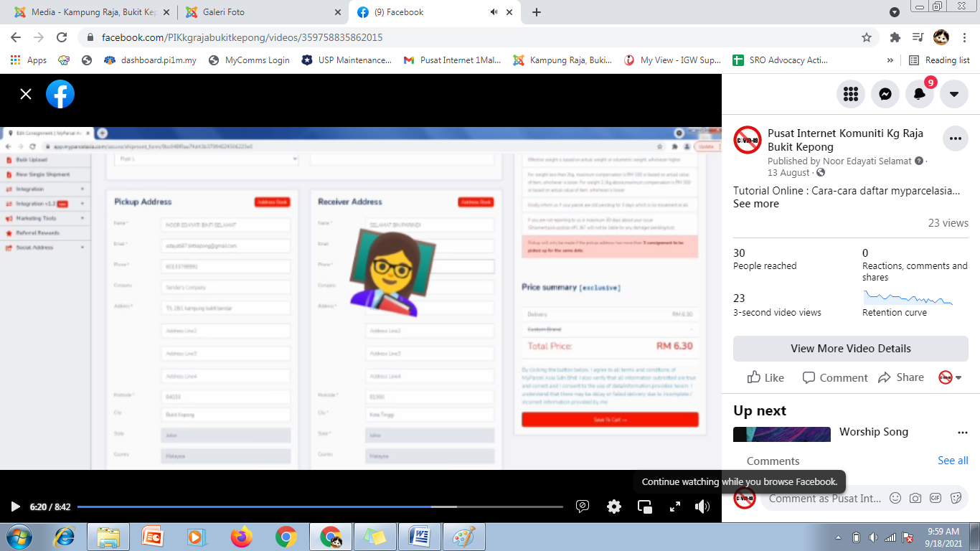Enter fullscreen video mode
This screenshot has width=980, height=551.
[x=674, y=507]
